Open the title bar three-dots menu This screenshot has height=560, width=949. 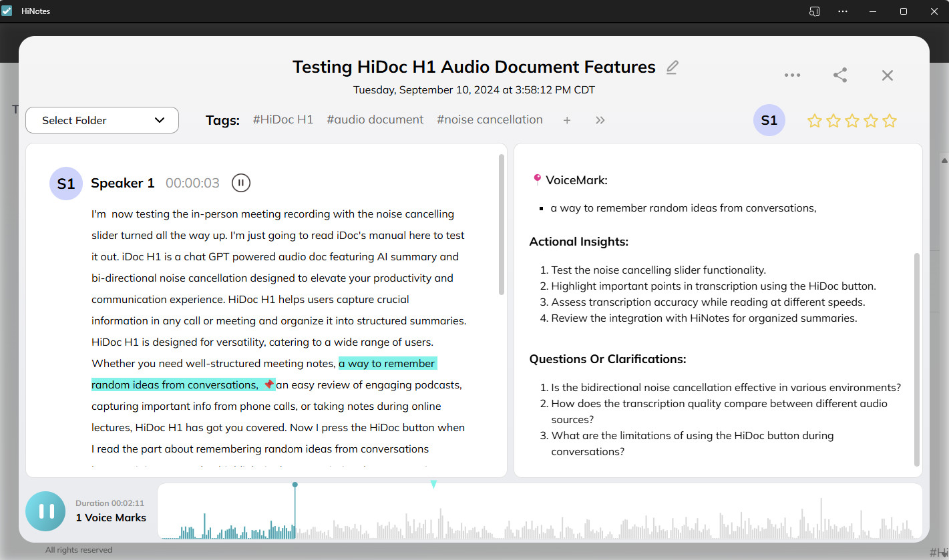[x=843, y=11]
